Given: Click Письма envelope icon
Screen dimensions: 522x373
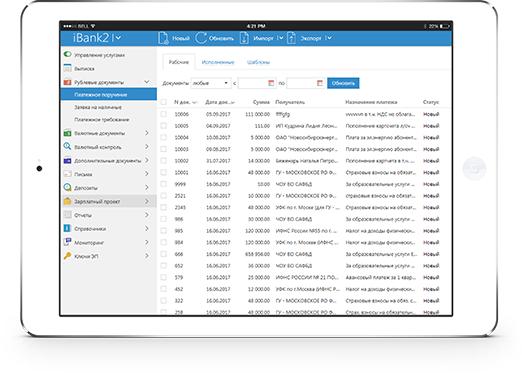Looking at the screenshot, I should (x=67, y=174).
